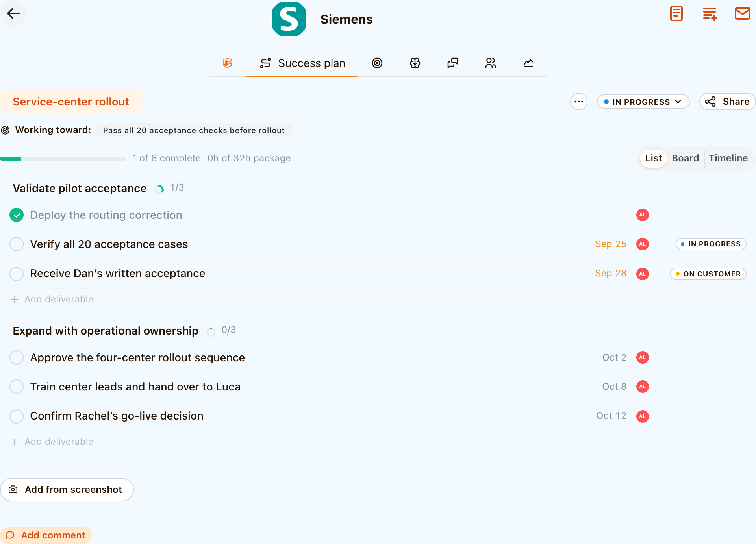Check off Confirm Rachel's go-live decision
Screen dimensions: 756x544
(17, 416)
